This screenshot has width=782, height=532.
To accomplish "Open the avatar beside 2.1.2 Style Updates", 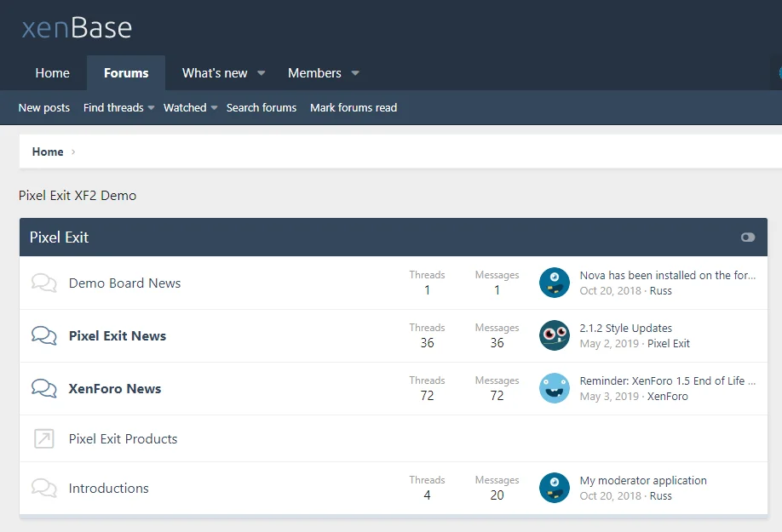I will pos(555,335).
